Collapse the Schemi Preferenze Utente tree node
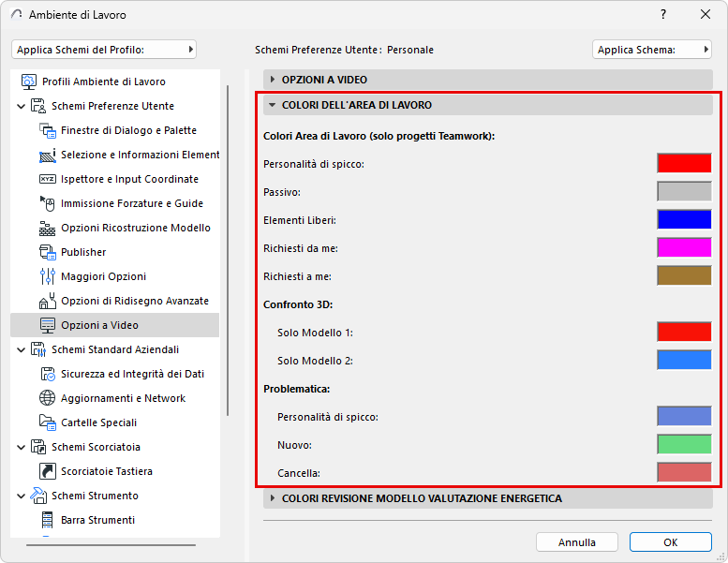 [x=21, y=106]
